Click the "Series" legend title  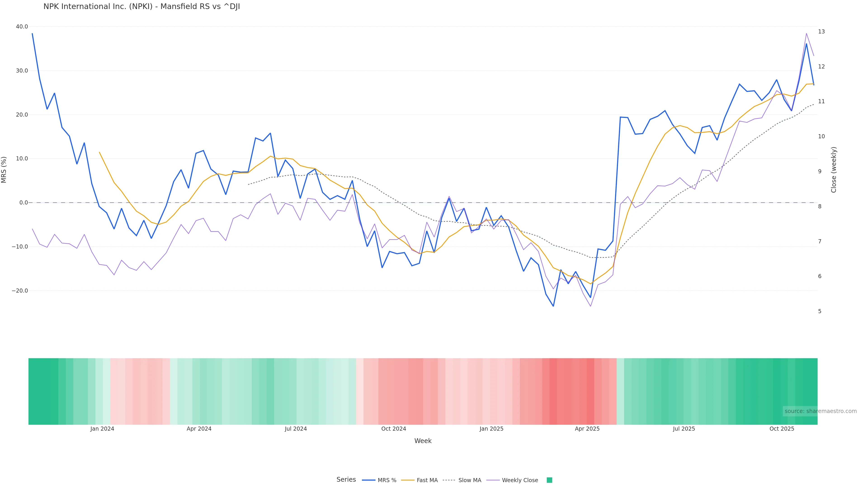[346, 480]
